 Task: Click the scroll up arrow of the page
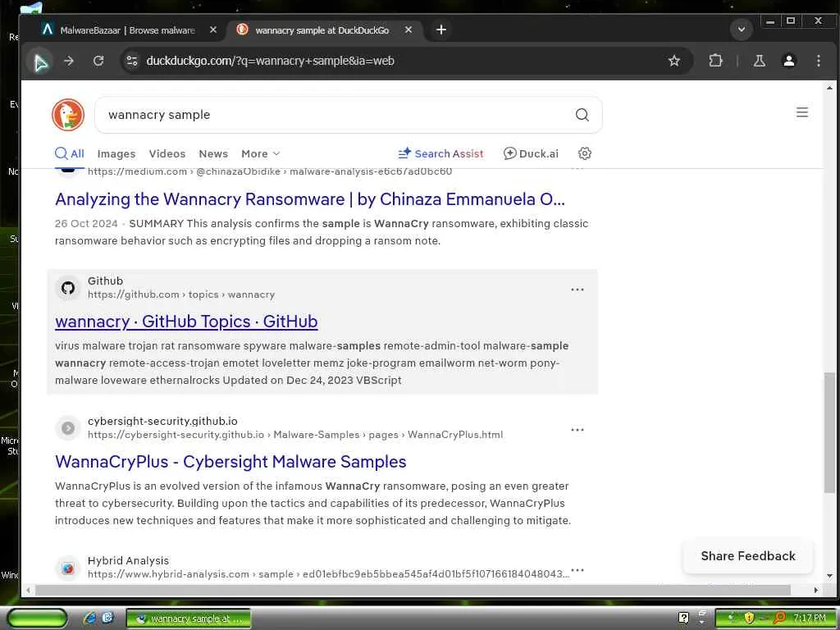pos(829,88)
